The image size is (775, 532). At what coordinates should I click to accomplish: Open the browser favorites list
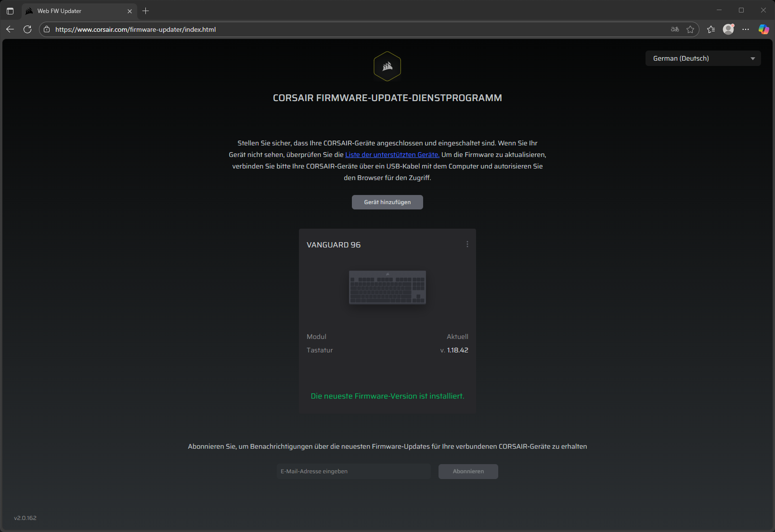pos(711,29)
